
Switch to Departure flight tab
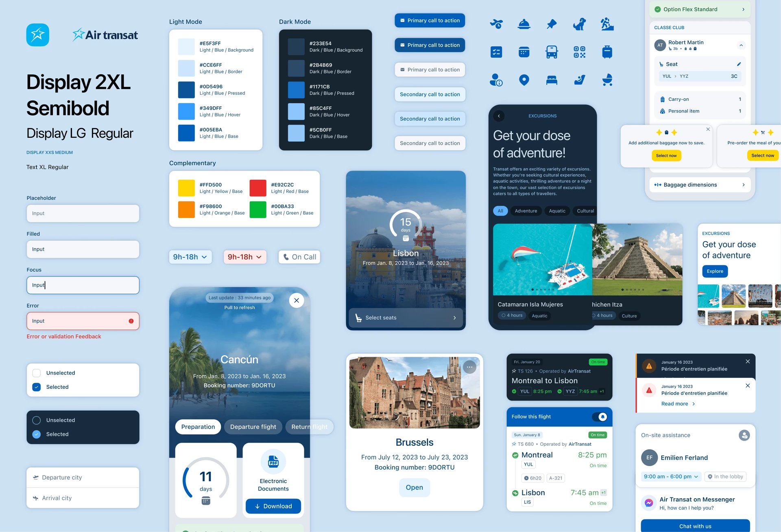click(x=253, y=427)
